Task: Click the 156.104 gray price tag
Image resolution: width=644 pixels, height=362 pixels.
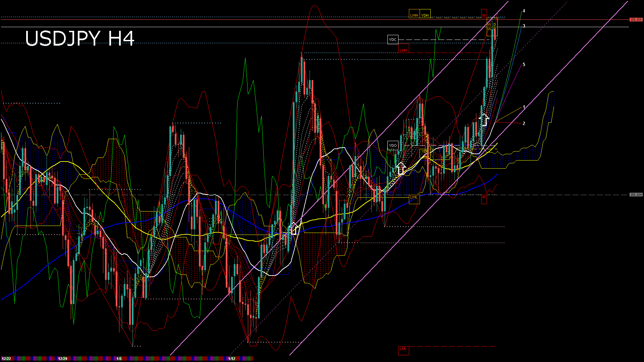Action: (x=636, y=195)
